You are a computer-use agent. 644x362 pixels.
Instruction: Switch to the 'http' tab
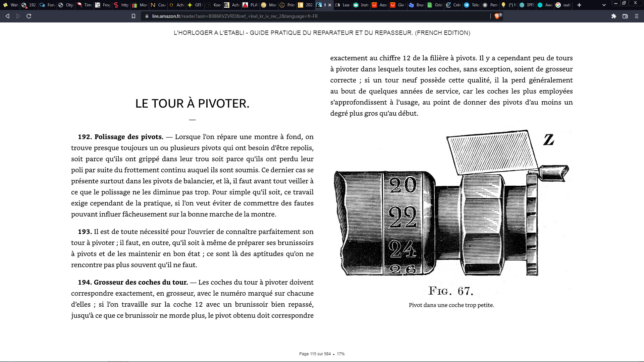[x=121, y=5]
